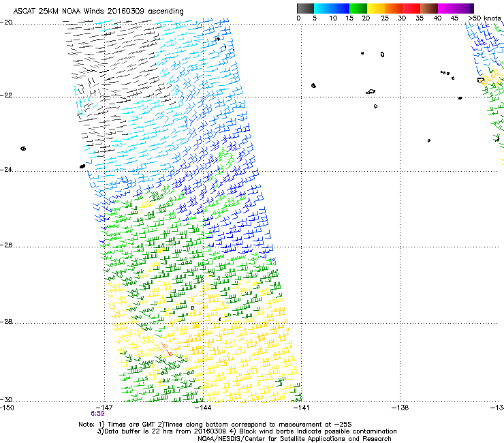504x443 pixels.
Task: Click the '-26' latitude axis label
Action: pos(6,245)
